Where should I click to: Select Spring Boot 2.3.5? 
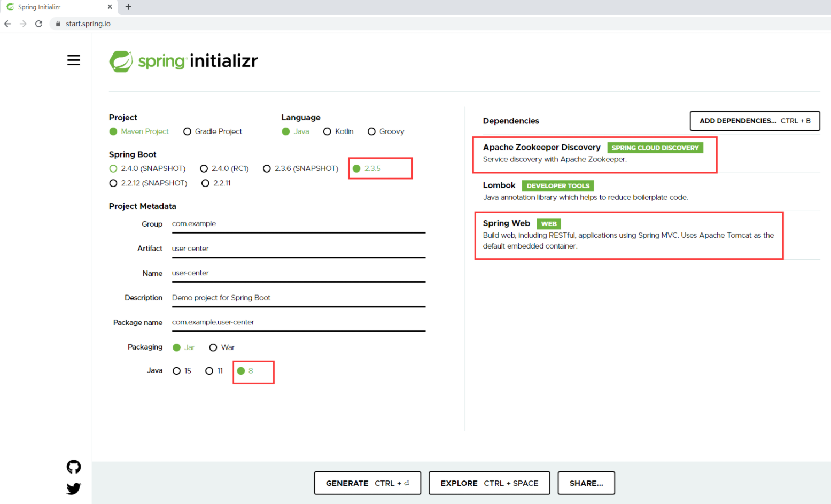(x=367, y=168)
